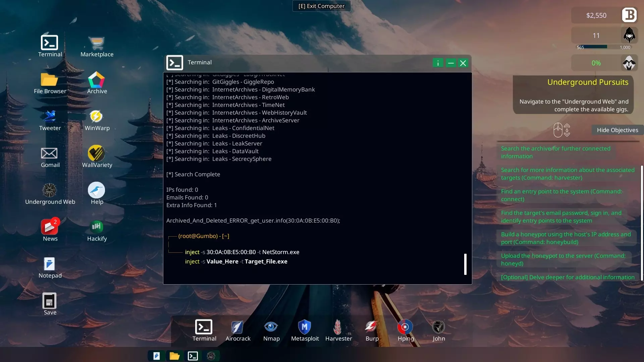Screen dimensions: 644x362
Task: Launch Nmap from the dock
Action: point(271,327)
